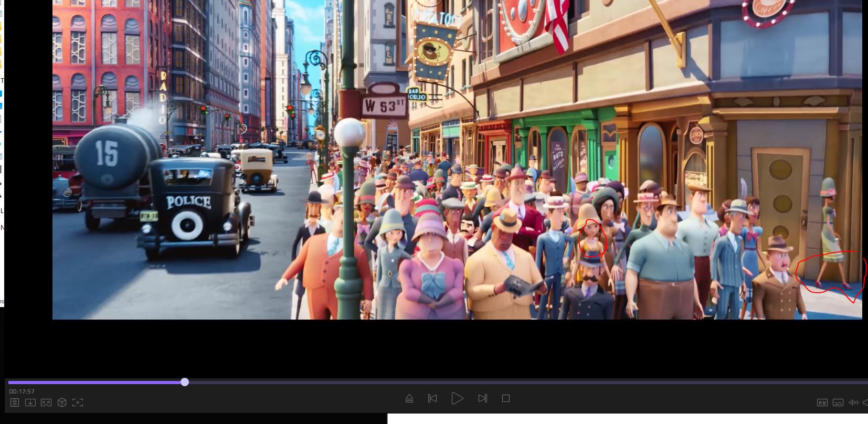This screenshot has height=424, width=868.
Task: Skip to the next track
Action: (x=483, y=398)
